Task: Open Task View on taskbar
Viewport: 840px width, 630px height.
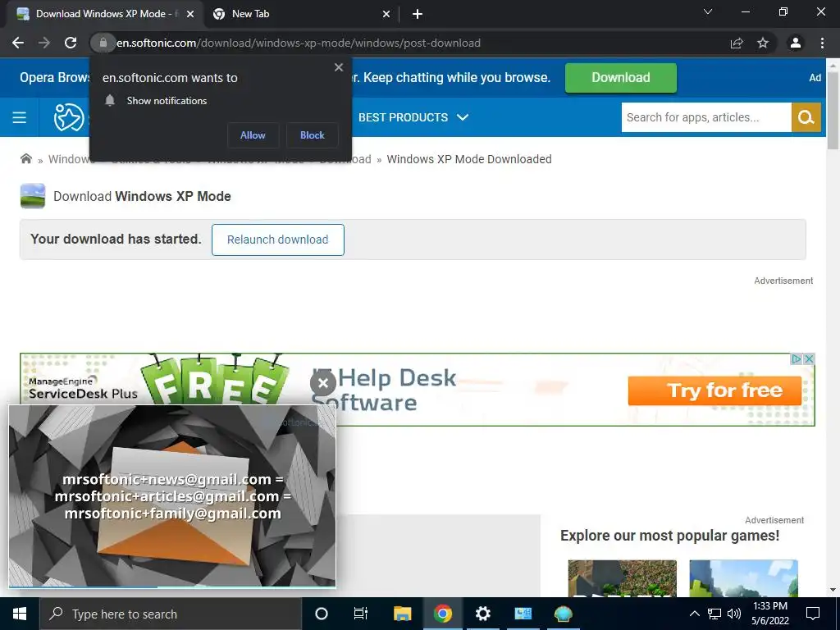Action: coord(361,614)
